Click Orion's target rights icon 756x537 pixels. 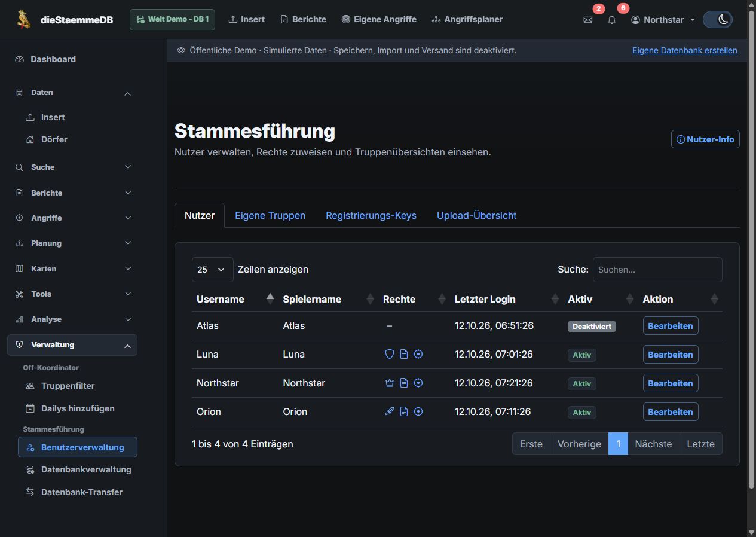[418, 411]
